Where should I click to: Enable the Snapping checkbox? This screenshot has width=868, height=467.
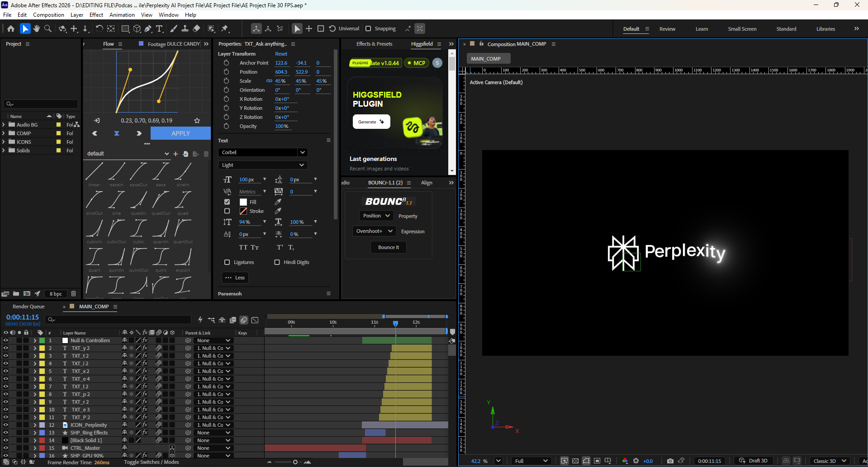(368, 28)
